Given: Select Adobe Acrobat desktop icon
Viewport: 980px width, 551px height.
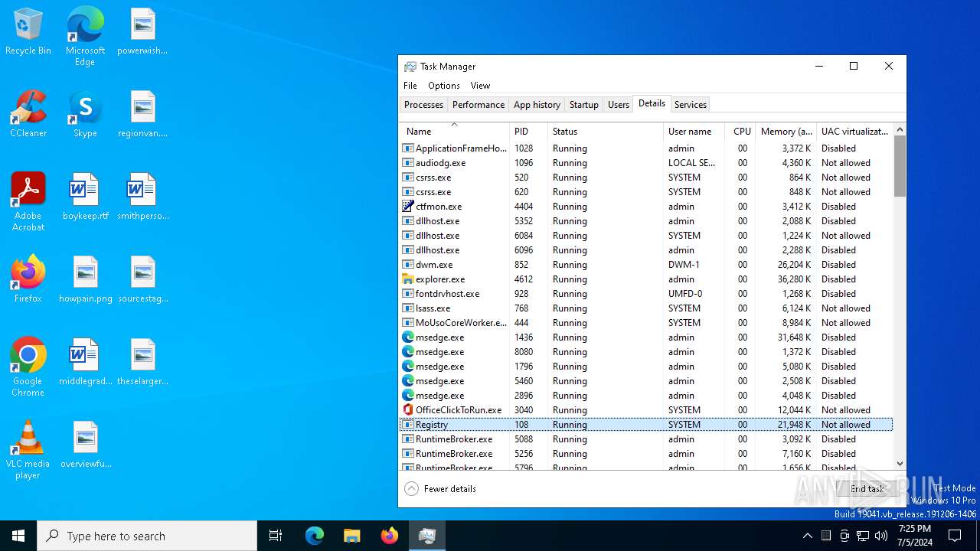Looking at the screenshot, I should pyautogui.click(x=28, y=202).
